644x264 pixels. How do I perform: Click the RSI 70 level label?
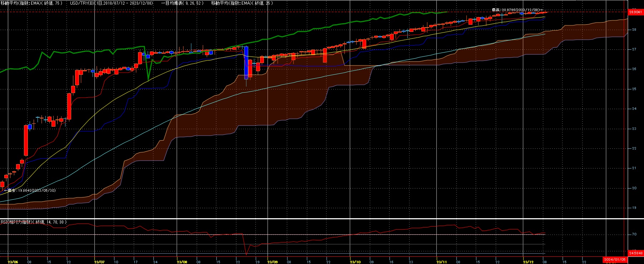[x=634, y=234]
